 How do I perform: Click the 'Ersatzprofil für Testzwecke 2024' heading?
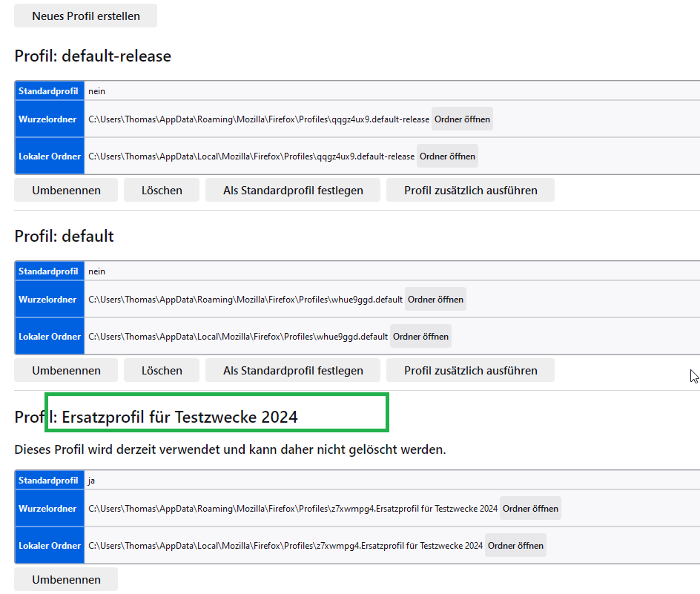179,418
